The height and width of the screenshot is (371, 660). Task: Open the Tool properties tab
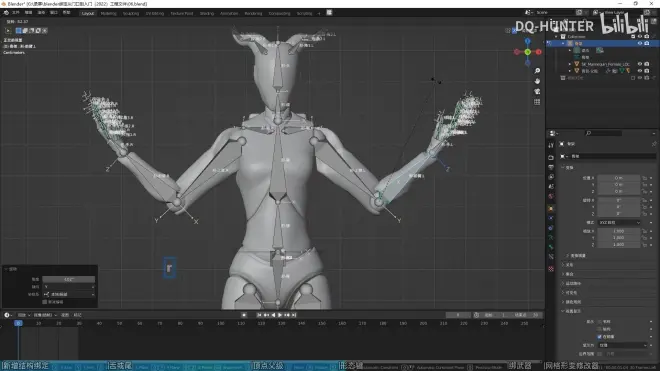point(551,145)
